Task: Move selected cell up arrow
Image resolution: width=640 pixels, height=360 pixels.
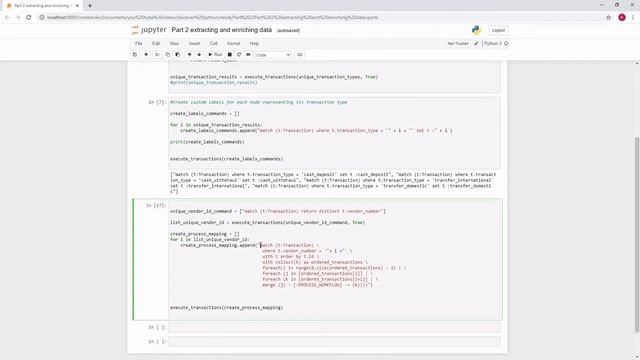Action: [189, 55]
